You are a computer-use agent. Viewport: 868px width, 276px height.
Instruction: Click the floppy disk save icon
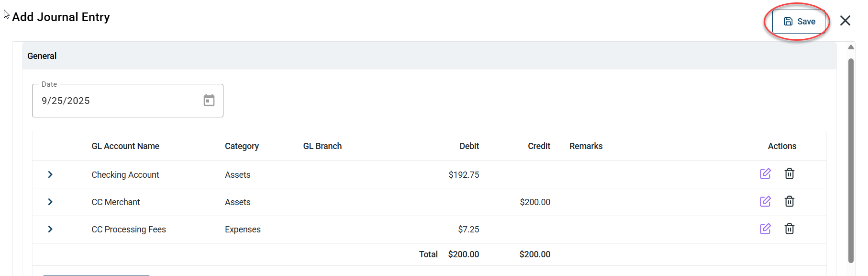(x=788, y=21)
